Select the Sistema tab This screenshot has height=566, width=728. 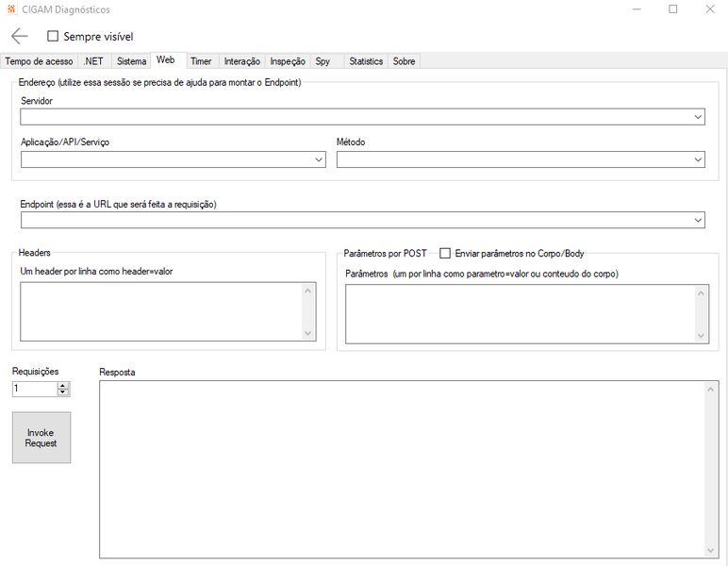coord(131,61)
